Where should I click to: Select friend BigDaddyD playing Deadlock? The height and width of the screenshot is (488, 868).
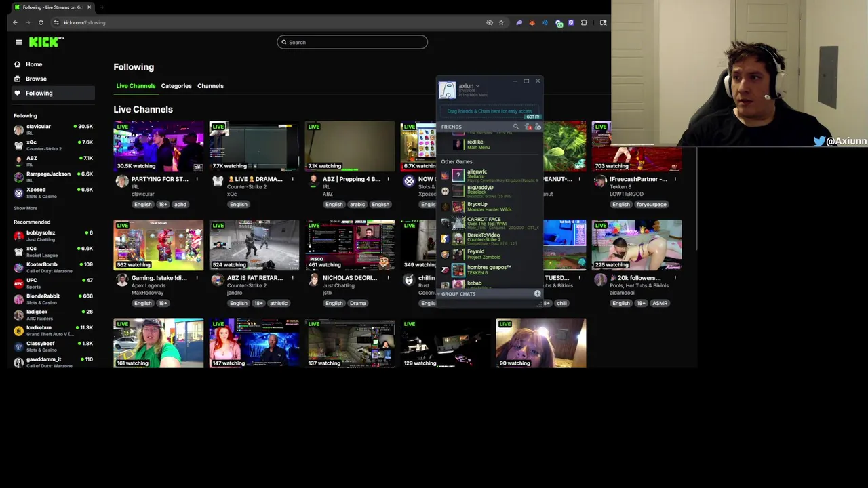[490, 191]
